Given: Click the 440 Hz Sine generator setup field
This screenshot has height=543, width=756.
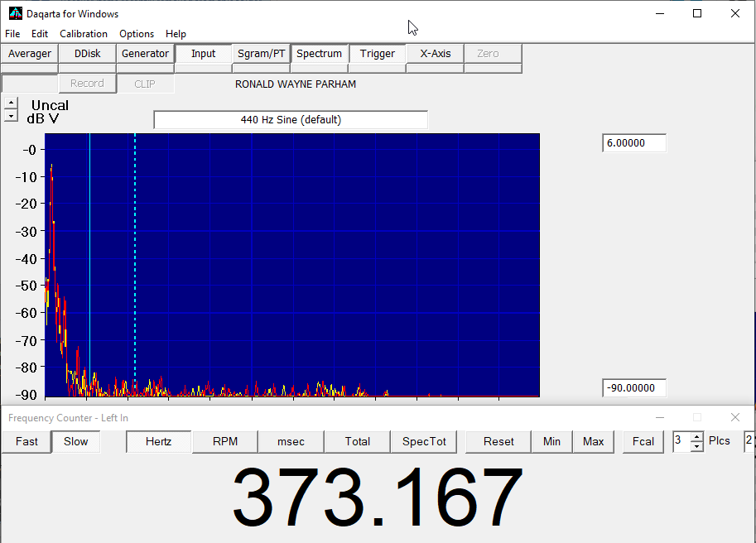Looking at the screenshot, I should coord(291,120).
